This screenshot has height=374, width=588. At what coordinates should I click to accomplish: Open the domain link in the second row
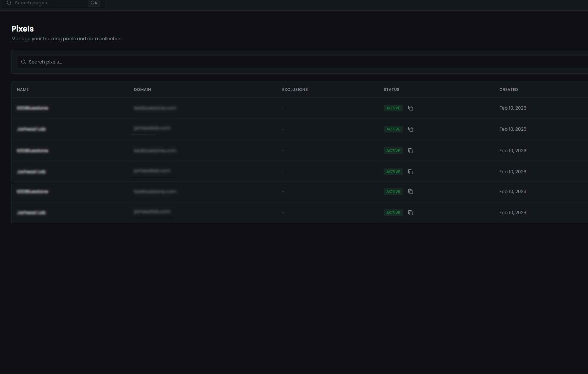pyautogui.click(x=152, y=128)
